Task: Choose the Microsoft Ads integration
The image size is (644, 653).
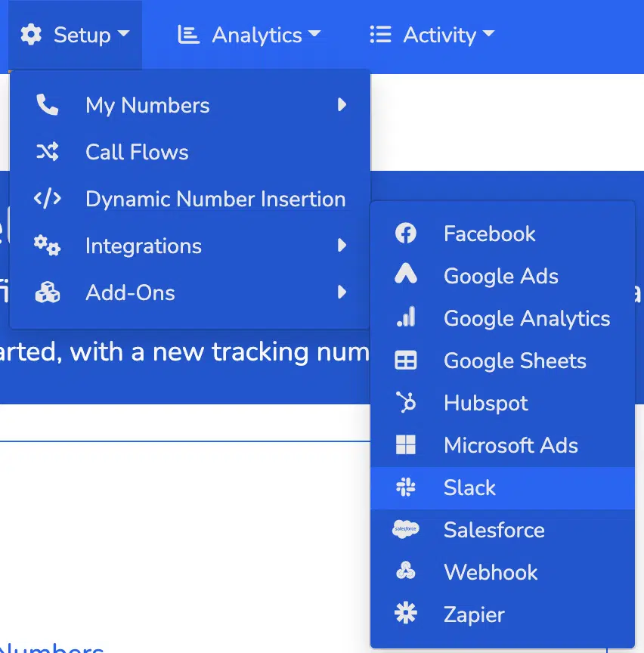Action: [503, 445]
